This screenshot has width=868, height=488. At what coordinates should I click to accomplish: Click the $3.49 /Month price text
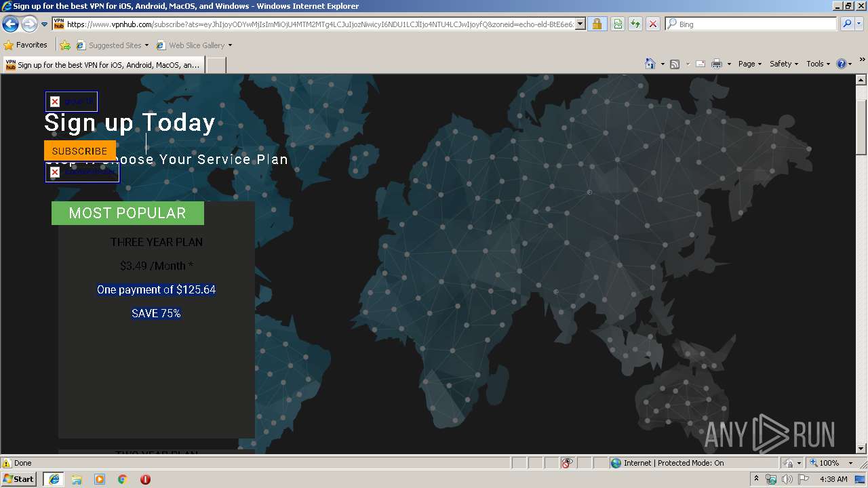157,266
